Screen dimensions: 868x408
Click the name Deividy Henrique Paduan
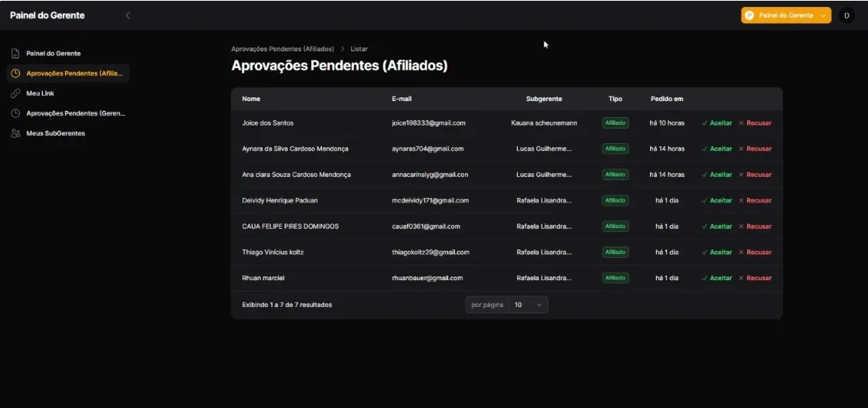280,201
